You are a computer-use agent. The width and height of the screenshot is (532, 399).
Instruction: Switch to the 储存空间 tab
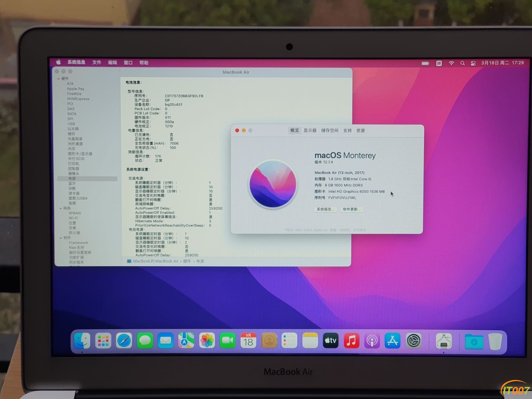coord(330,130)
